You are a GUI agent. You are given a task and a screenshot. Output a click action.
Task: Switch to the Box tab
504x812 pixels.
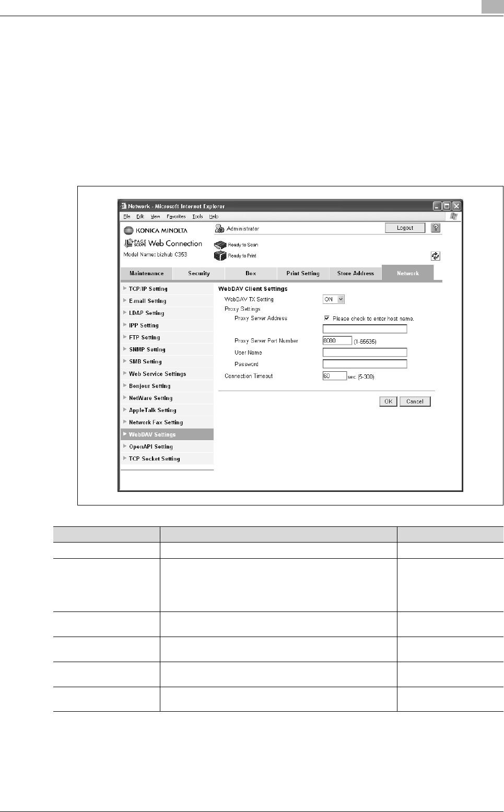251,273
